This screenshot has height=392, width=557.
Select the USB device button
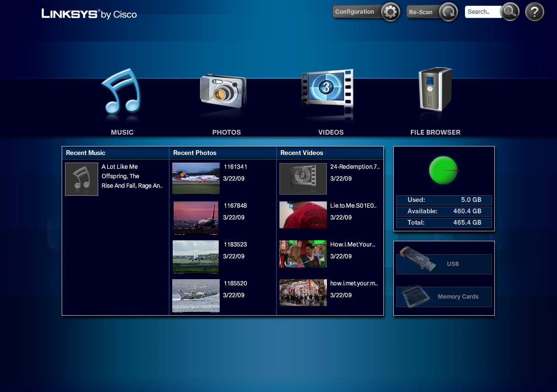pos(444,264)
